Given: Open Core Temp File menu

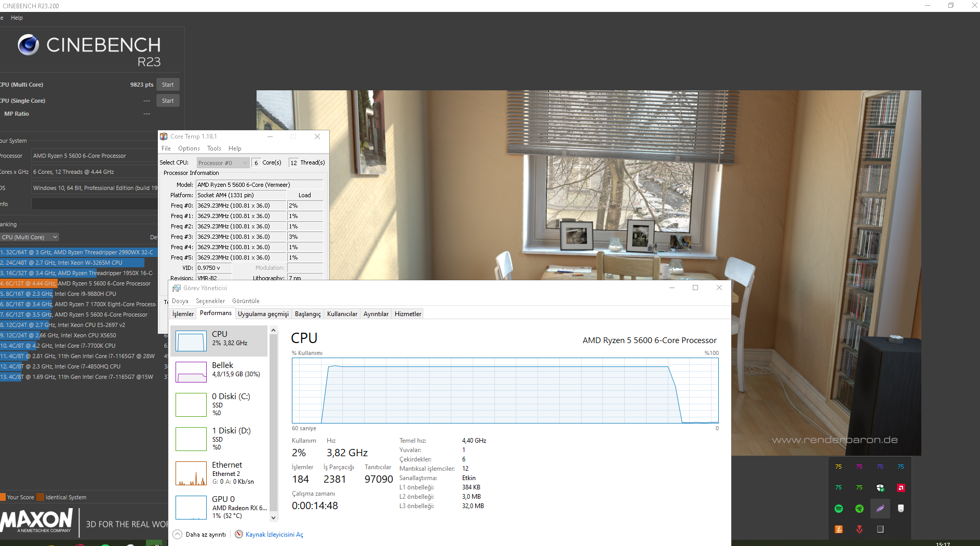Looking at the screenshot, I should point(166,148).
